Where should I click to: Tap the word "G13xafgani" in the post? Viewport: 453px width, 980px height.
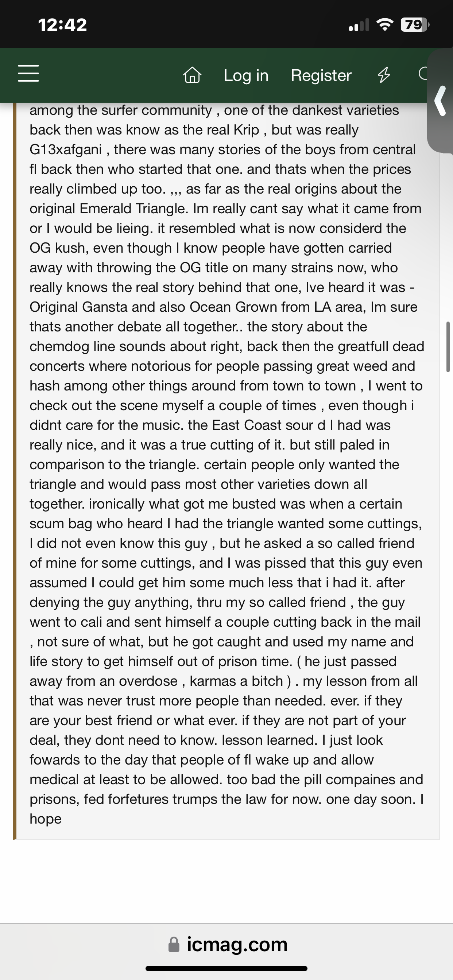coord(66,149)
